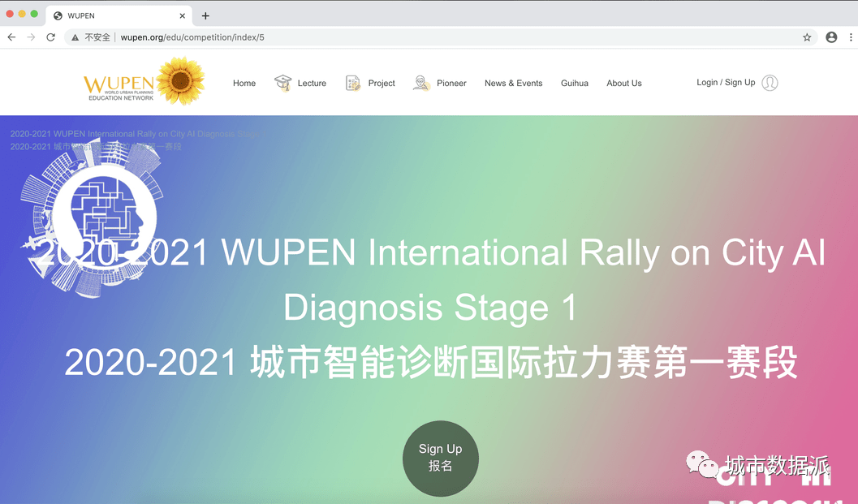This screenshot has width=858, height=504.
Task: Click the back navigation arrow
Action: (x=11, y=37)
